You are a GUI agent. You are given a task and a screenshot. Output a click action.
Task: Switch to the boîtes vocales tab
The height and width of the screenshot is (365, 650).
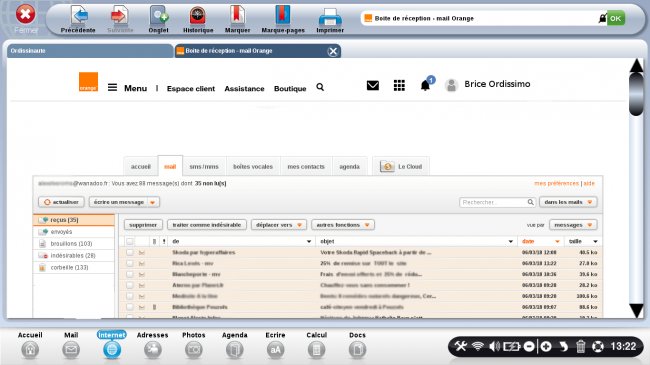coord(253,166)
